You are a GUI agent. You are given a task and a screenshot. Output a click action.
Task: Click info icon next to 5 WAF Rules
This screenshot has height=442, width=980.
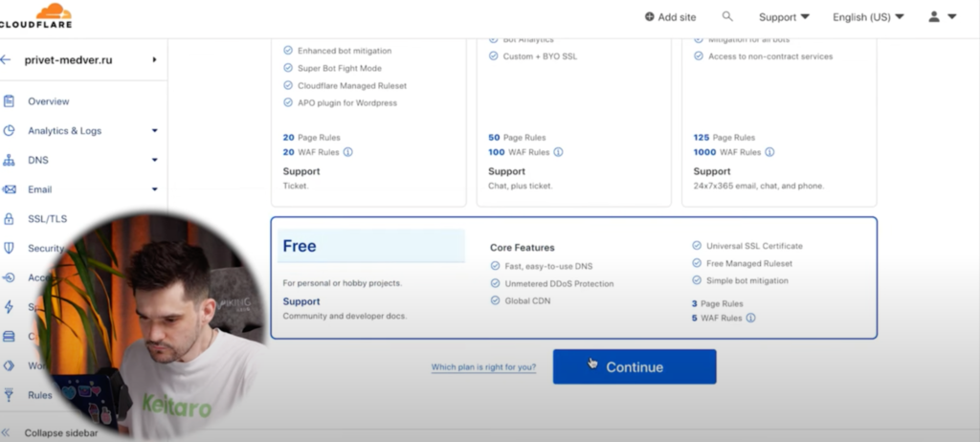click(x=750, y=318)
